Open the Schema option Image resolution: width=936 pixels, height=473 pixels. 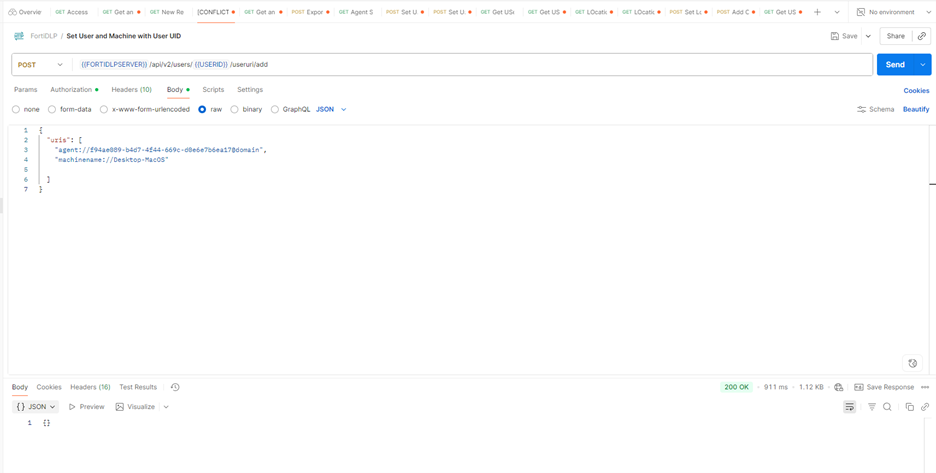pos(876,109)
